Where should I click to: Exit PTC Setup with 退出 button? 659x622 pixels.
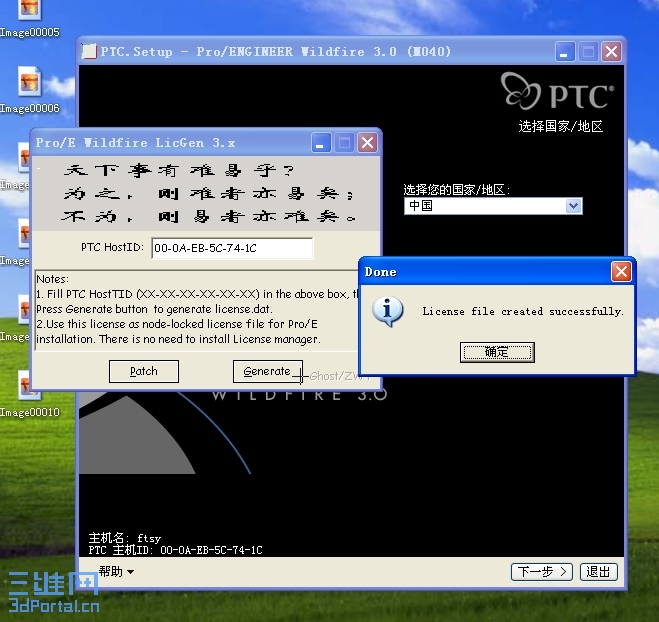click(x=598, y=572)
